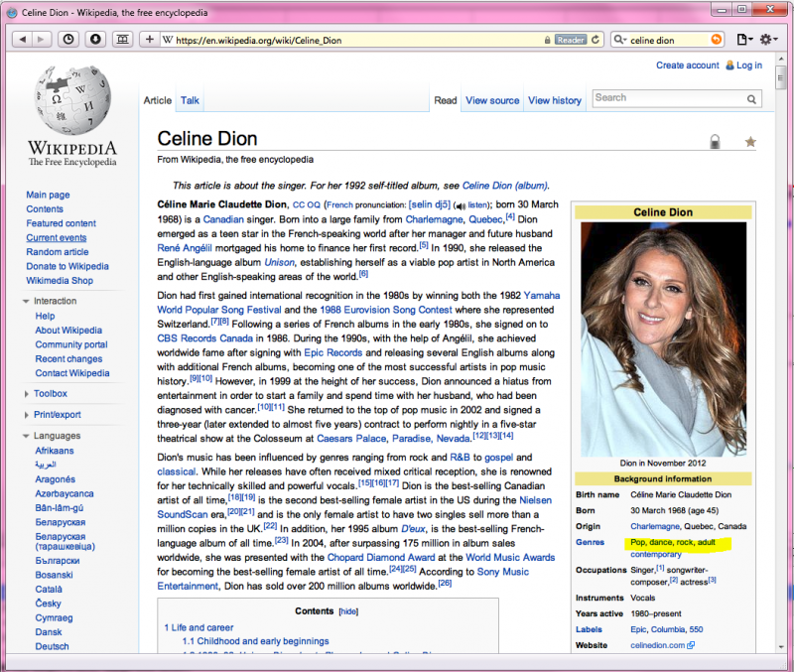Image resolution: width=794 pixels, height=672 pixels.
Task: Click the Genres infobox label link
Action: (590, 542)
